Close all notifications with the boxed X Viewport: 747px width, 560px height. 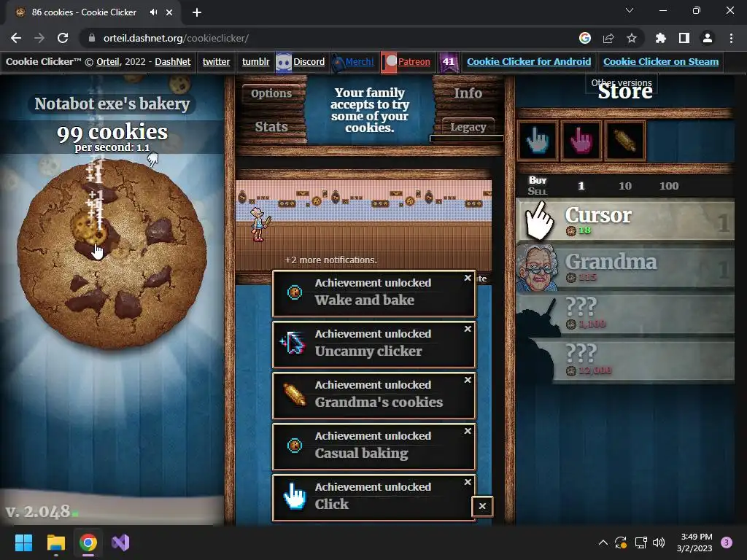(x=482, y=506)
